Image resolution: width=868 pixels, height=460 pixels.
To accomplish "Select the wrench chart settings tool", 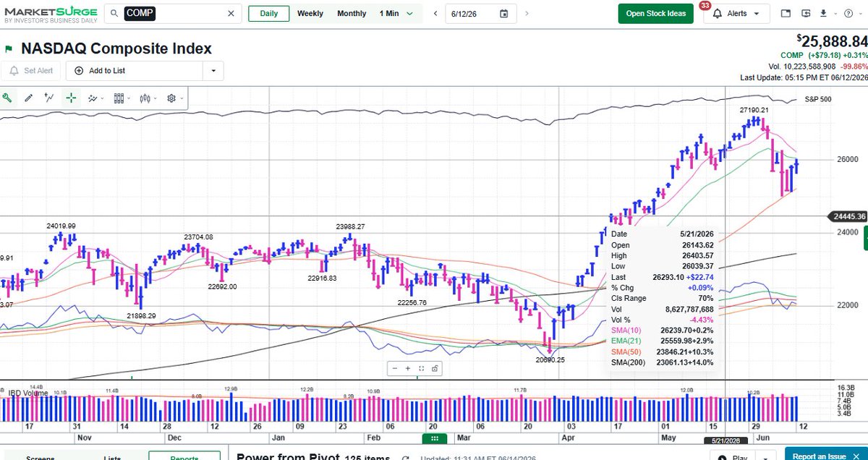I will pyautogui.click(x=7, y=98).
